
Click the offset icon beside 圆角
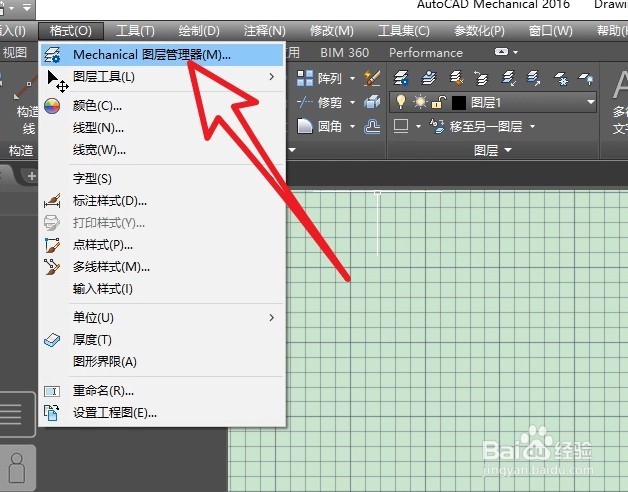[x=372, y=127]
